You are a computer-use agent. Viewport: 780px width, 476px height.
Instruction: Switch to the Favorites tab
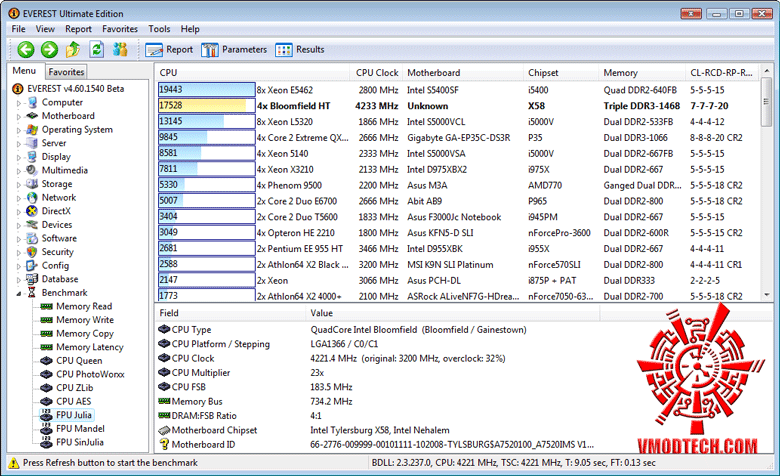66,72
